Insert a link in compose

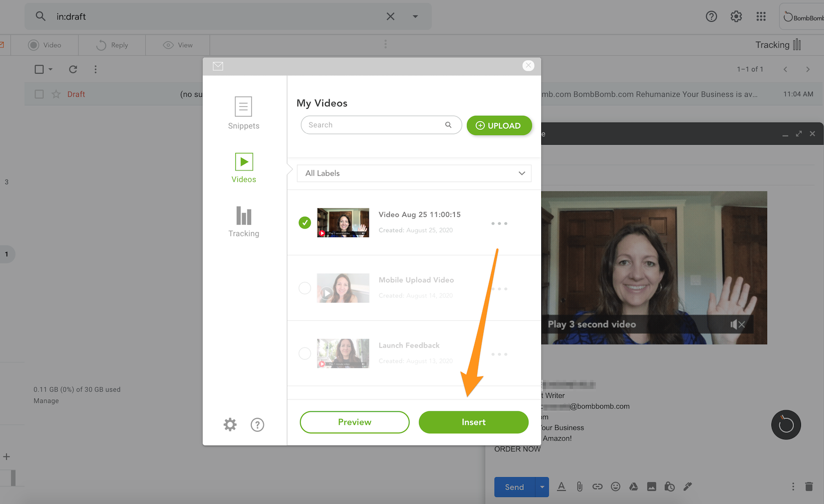[x=597, y=486]
